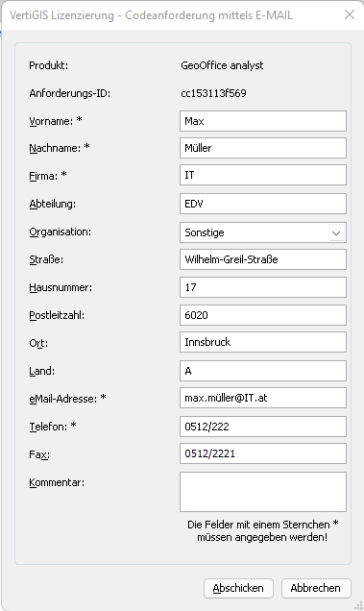Click the eMail-Adresse label

coord(68,399)
